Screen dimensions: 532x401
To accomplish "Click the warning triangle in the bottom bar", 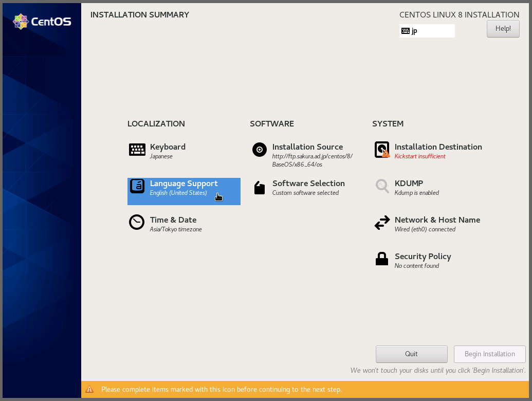I will [89, 390].
